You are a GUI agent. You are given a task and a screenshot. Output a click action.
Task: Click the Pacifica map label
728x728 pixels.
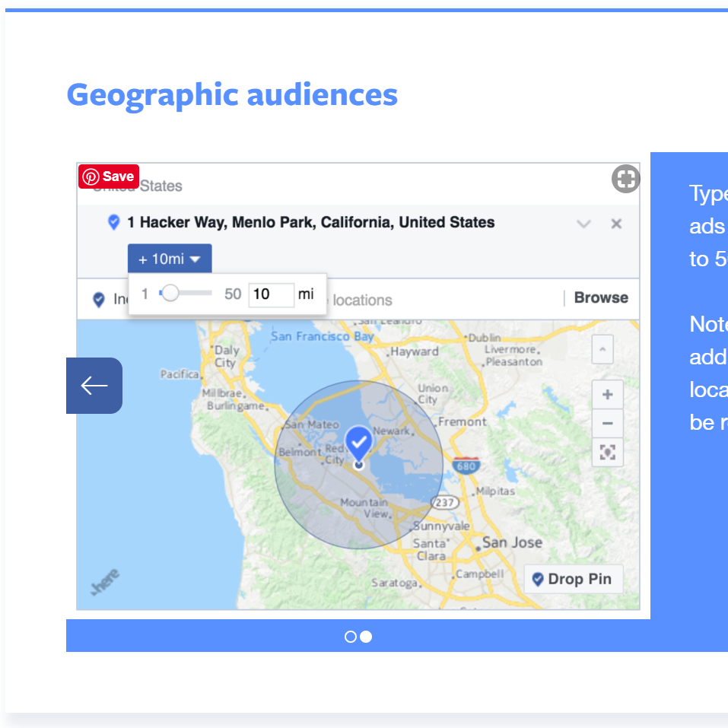180,374
